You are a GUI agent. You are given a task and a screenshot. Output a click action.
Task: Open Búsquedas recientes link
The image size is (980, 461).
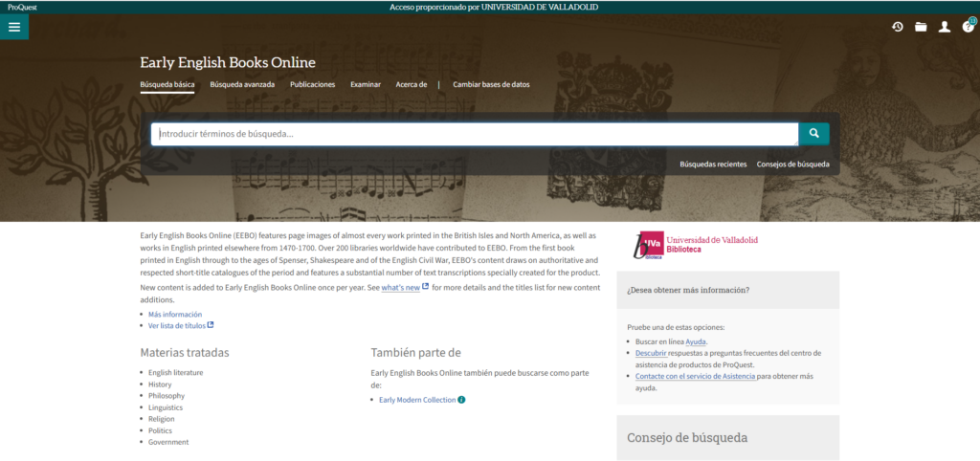(713, 165)
